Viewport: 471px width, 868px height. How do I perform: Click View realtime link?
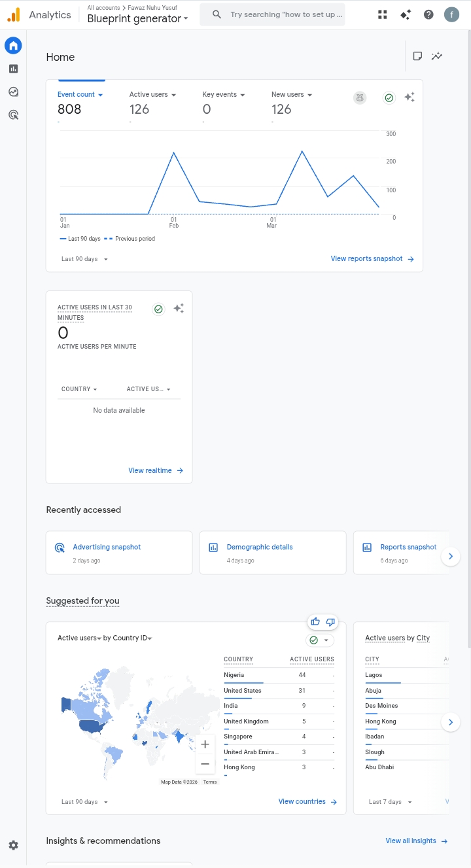[155, 470]
